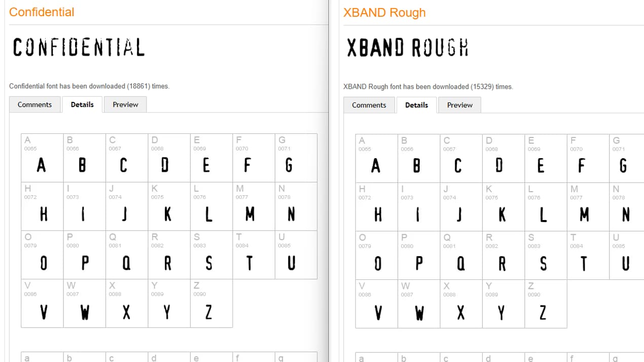Select glyph O (0079) in Confidential character map
The width and height of the screenshot is (644, 362).
(42, 255)
